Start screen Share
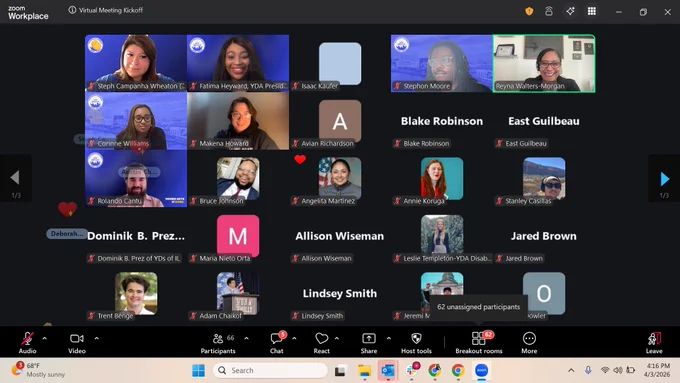 [369, 342]
